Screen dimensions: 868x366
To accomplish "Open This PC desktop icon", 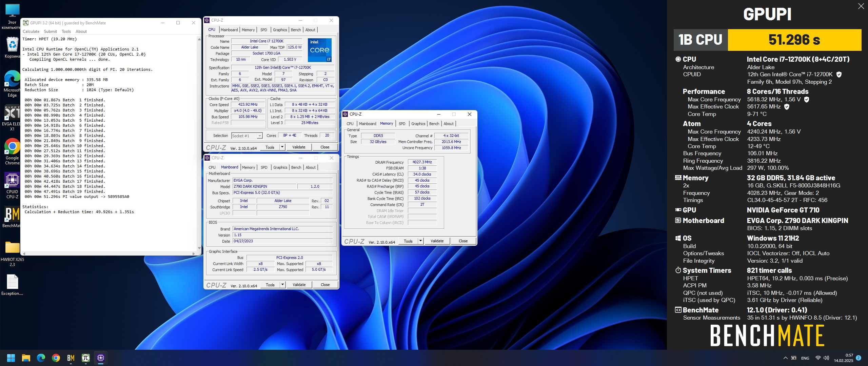I will click(12, 16).
